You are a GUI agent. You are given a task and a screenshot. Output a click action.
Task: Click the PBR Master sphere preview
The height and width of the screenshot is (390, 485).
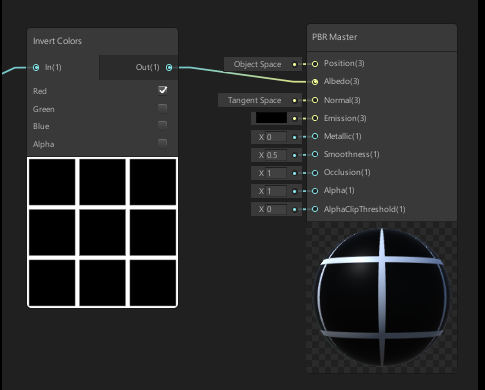point(382,297)
